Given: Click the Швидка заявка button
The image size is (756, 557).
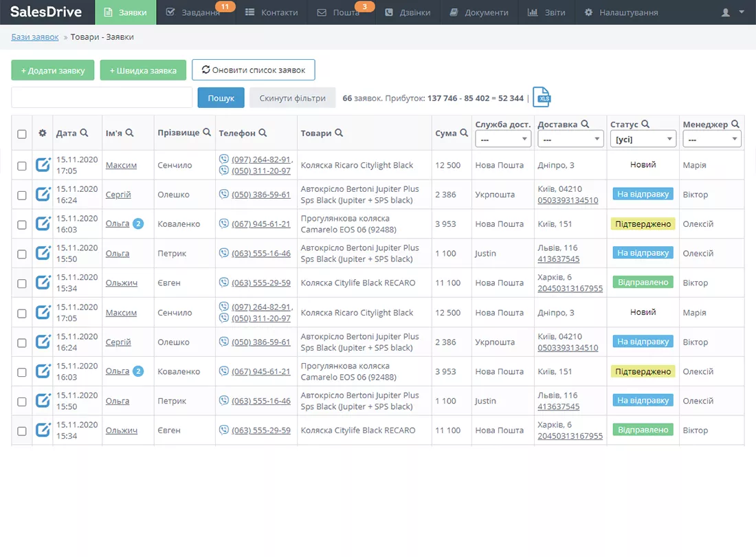Looking at the screenshot, I should point(143,70).
